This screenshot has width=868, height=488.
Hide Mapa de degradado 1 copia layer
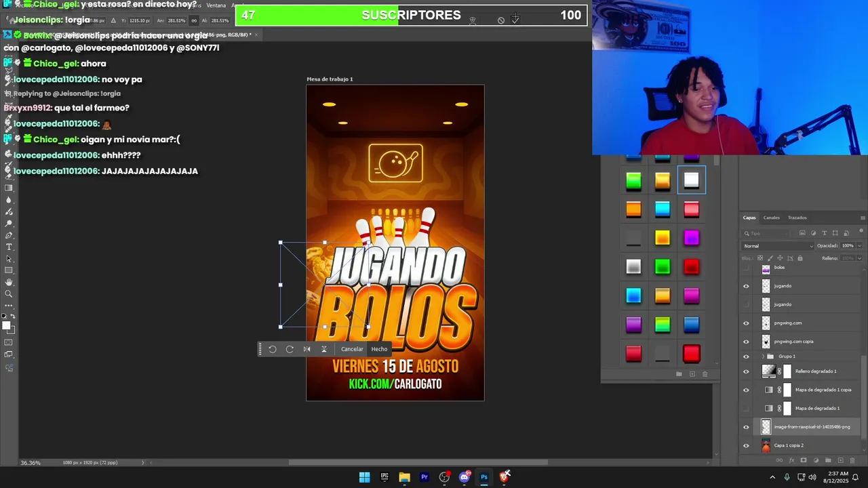(747, 390)
